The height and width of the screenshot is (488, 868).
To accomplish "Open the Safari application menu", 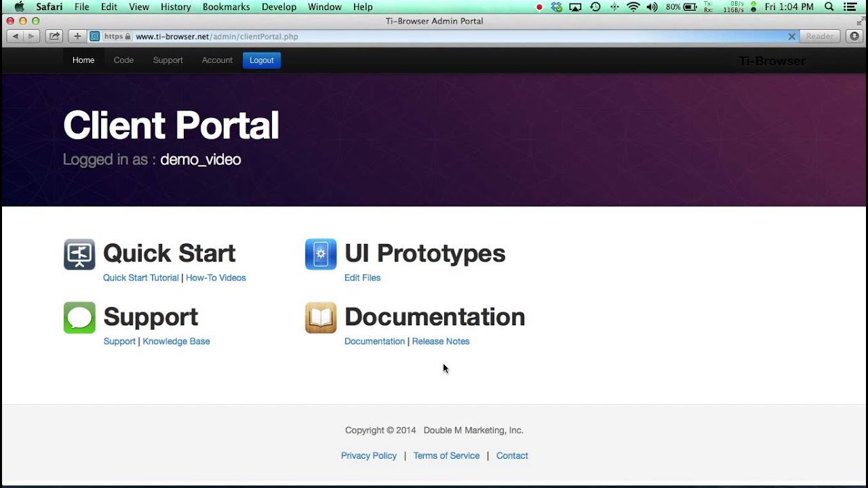I will (x=50, y=7).
